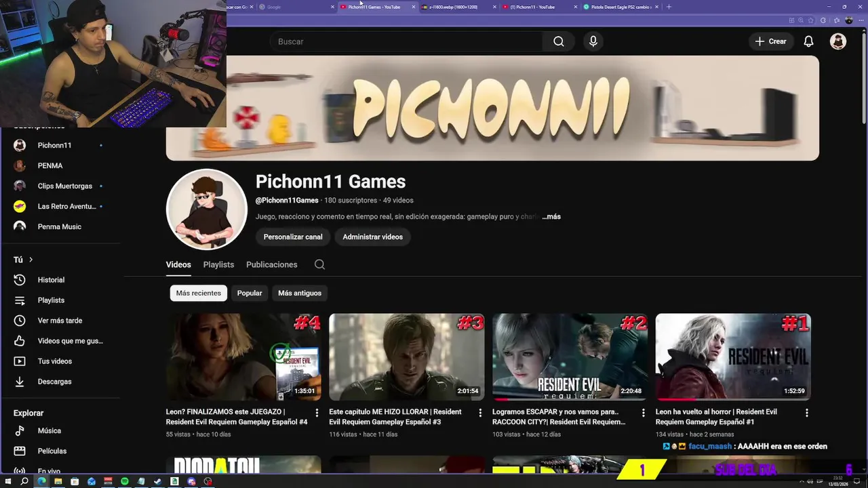Image resolution: width=868 pixels, height=488 pixels.
Task: Select the Más recientes filter chip
Action: (x=198, y=293)
